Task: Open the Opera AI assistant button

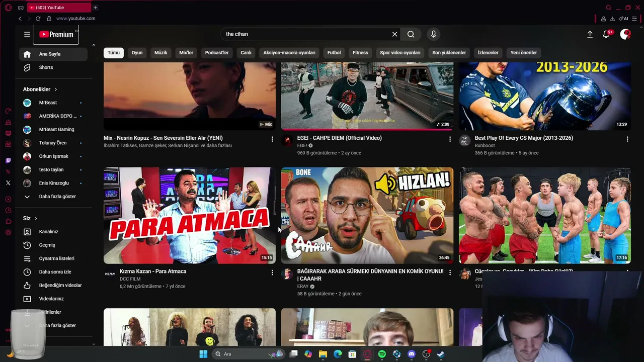Action: click(623, 19)
